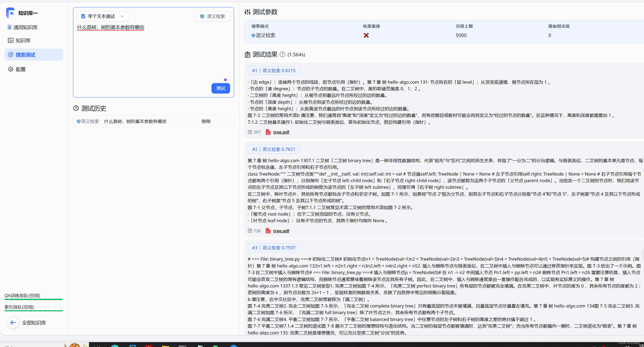This screenshot has height=347, width=644.
Task: Focus the query text box containing 什么是树
Action: click(x=153, y=52)
